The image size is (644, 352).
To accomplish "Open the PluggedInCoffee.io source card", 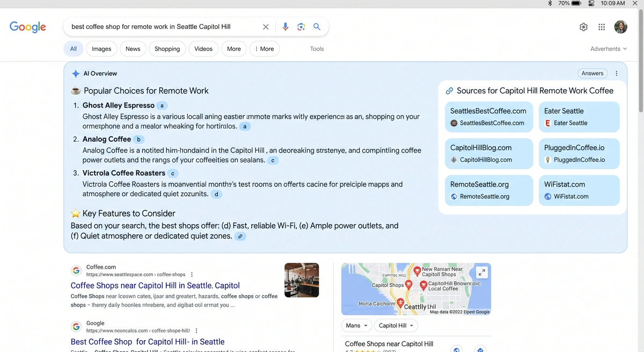I will pos(579,154).
